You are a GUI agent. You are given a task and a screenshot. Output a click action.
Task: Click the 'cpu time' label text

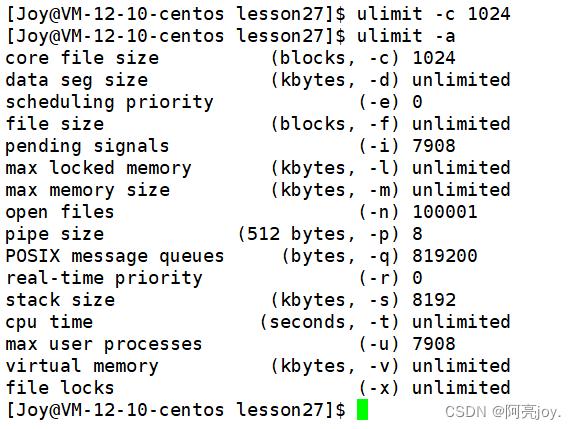click(x=49, y=322)
